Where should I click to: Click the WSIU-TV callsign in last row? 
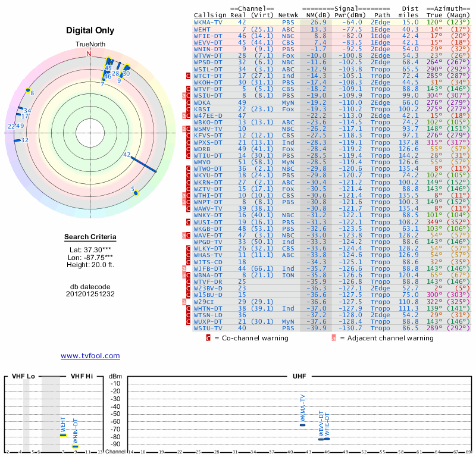208,328
